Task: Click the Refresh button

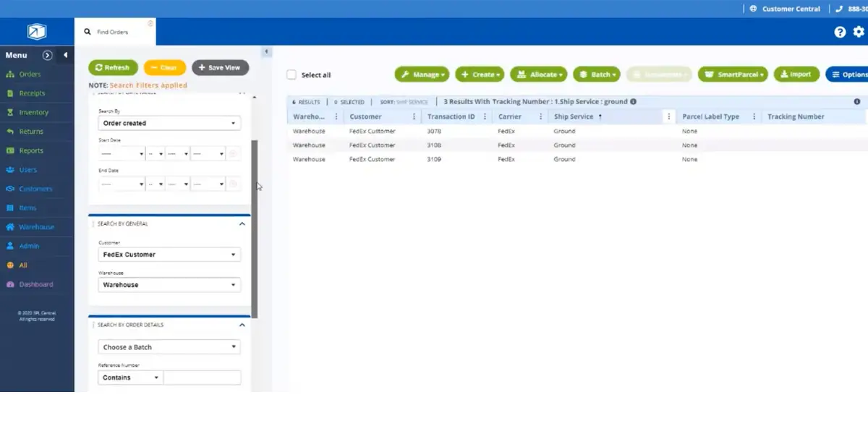Action: [x=113, y=67]
